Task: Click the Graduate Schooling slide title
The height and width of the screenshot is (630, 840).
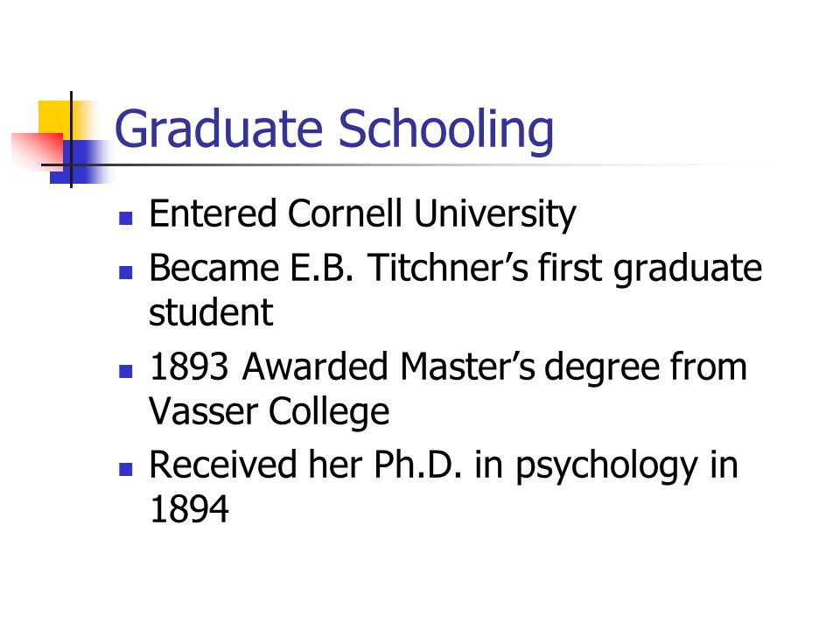Action: click(x=334, y=129)
